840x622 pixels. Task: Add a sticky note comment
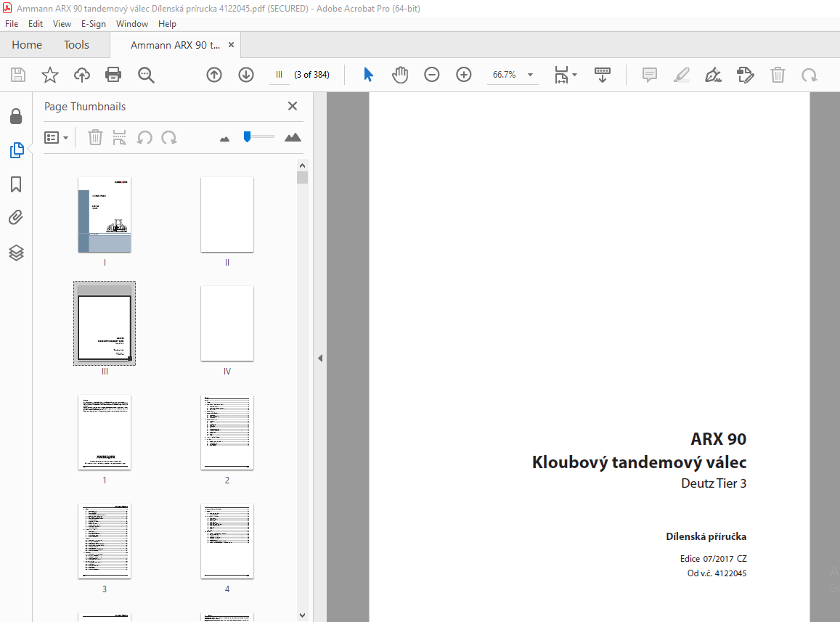pos(649,75)
